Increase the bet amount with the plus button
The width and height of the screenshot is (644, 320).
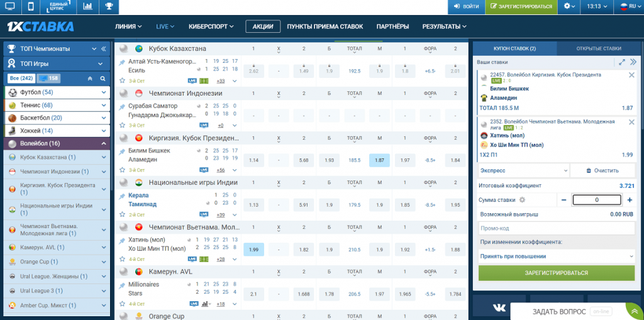click(x=630, y=200)
